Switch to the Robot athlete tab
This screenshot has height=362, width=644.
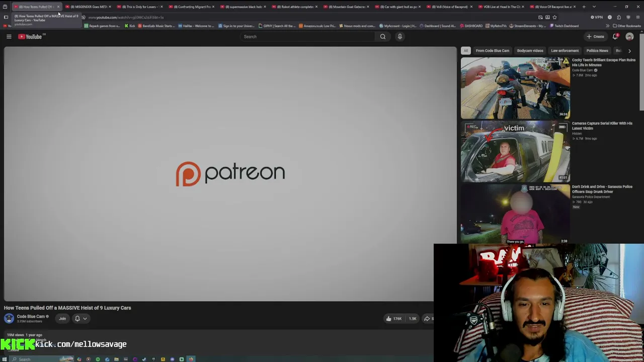coord(295,7)
